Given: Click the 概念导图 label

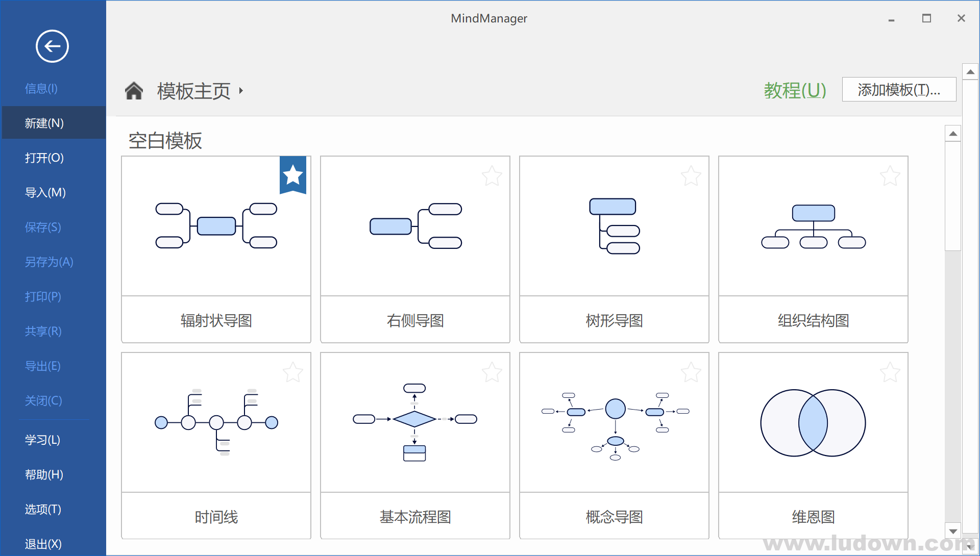Looking at the screenshot, I should [x=615, y=517].
